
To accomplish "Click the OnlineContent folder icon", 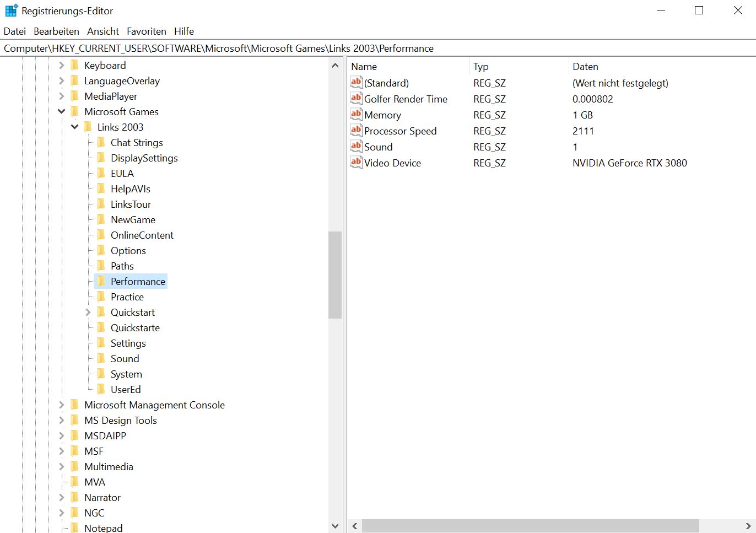I will [x=101, y=235].
